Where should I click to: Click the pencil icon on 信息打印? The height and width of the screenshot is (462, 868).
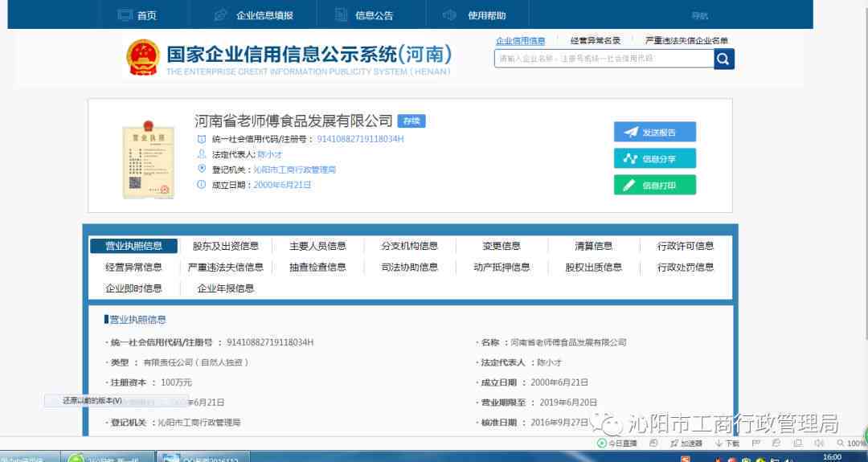pyautogui.click(x=629, y=186)
